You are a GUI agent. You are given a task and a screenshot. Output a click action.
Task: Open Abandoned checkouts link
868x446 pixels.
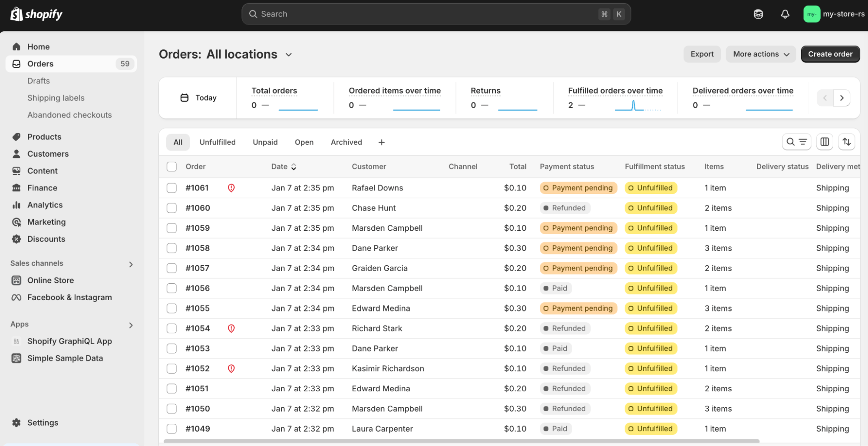69,115
